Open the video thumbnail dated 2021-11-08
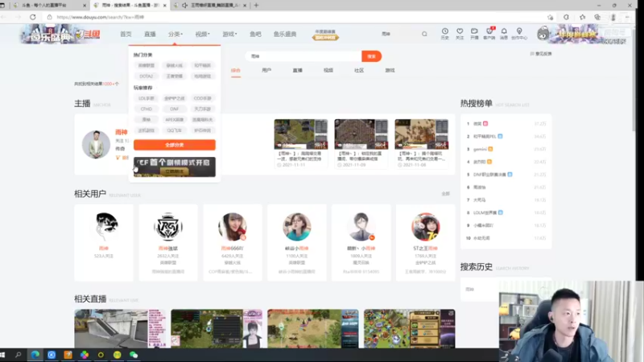 coord(421,134)
